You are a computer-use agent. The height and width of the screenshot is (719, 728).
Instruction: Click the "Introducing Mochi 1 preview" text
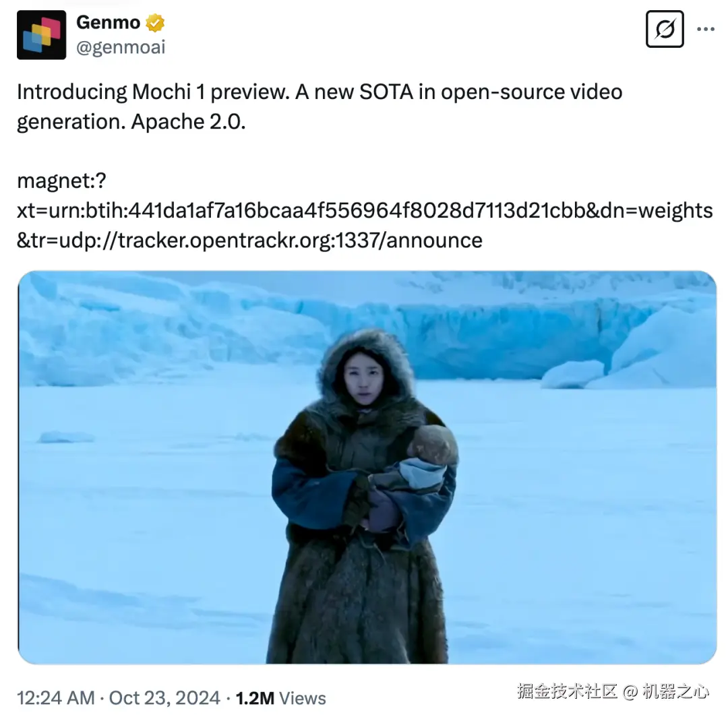tap(153, 92)
